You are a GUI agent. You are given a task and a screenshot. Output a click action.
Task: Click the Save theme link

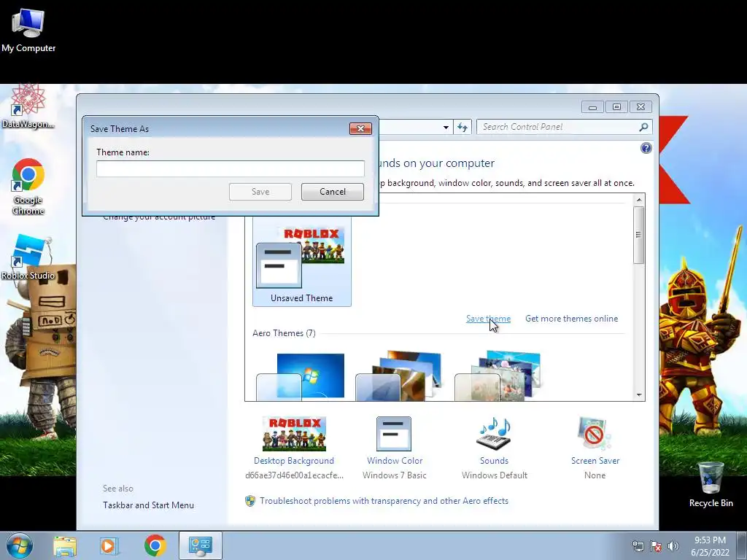pos(488,319)
